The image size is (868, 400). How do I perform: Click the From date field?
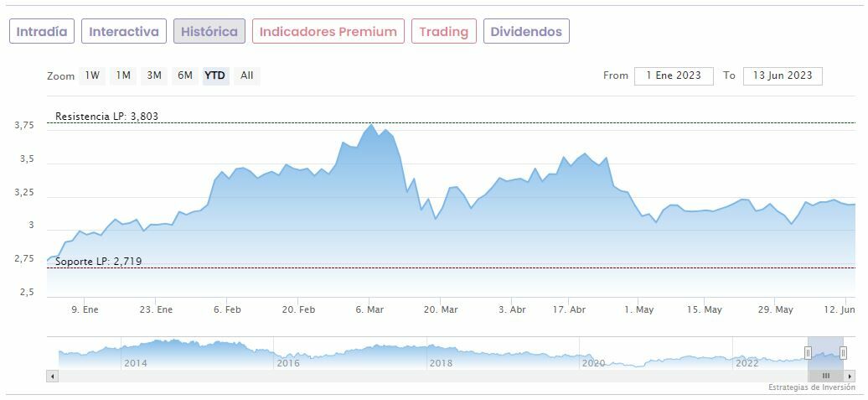(x=674, y=75)
